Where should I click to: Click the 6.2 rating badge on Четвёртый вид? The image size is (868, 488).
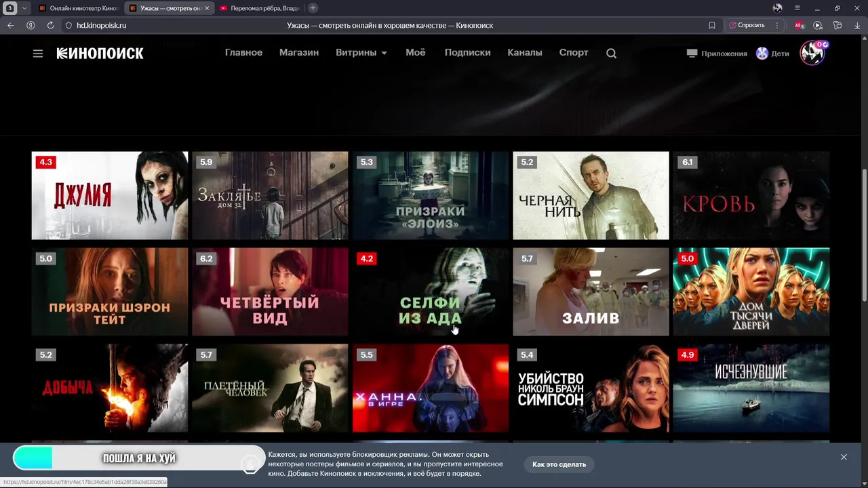206,258
